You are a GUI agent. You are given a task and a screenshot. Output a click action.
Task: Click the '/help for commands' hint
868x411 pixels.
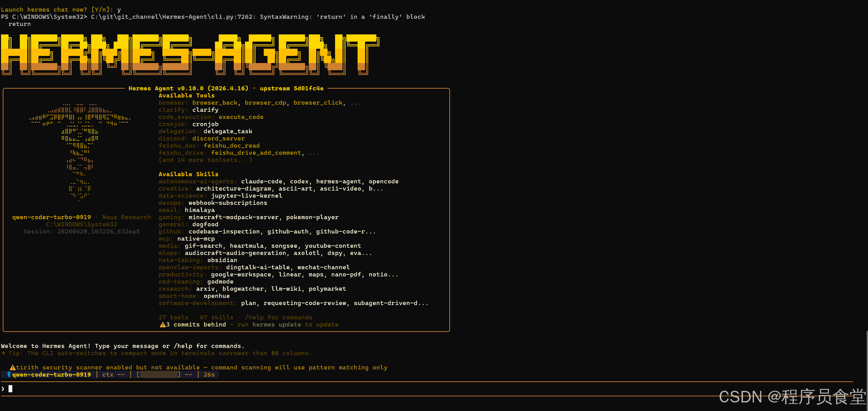coord(278,318)
